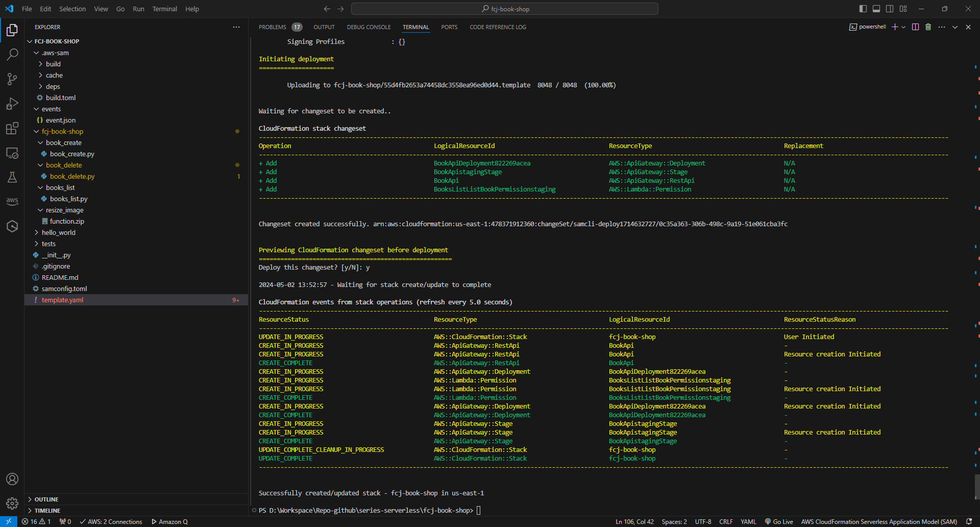The width and height of the screenshot is (980, 527).
Task: Open terminal panel more actions ellipsis
Action: [x=942, y=27]
